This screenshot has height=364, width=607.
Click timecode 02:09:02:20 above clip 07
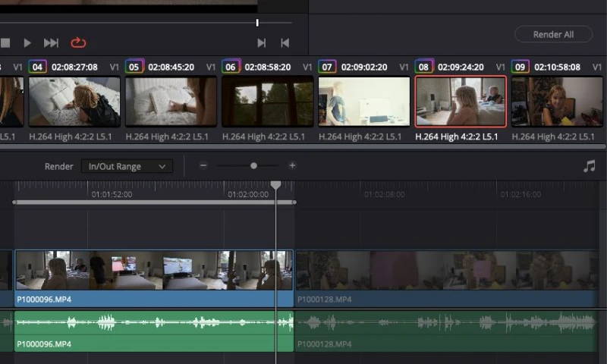(x=364, y=67)
